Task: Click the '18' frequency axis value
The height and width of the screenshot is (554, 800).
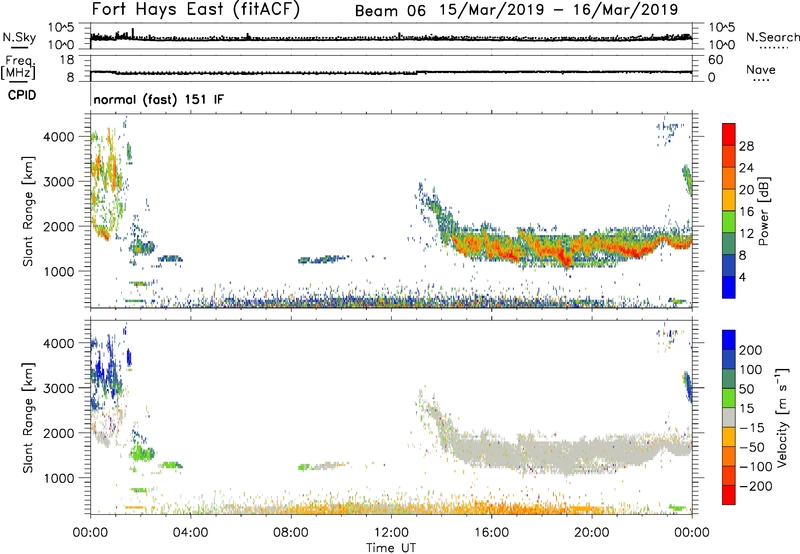Action: [x=67, y=60]
